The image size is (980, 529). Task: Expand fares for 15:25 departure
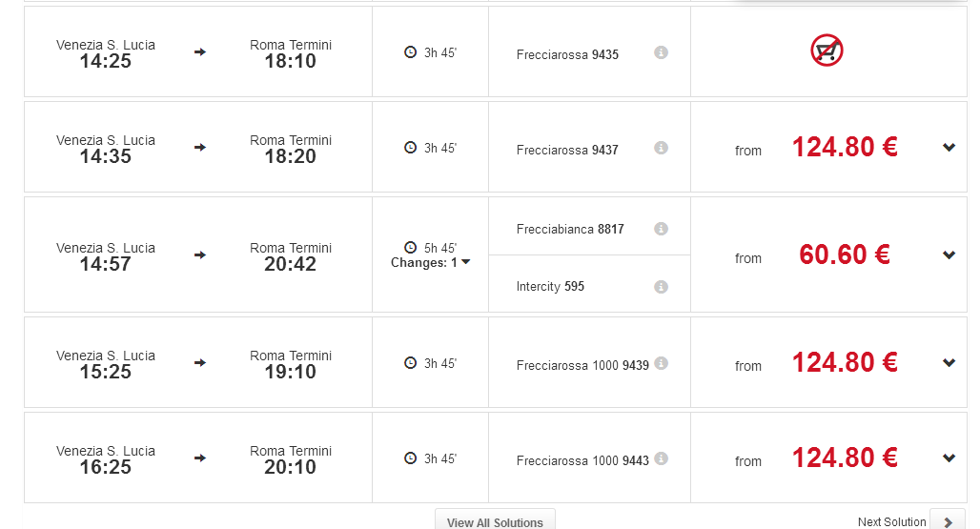[x=949, y=363]
